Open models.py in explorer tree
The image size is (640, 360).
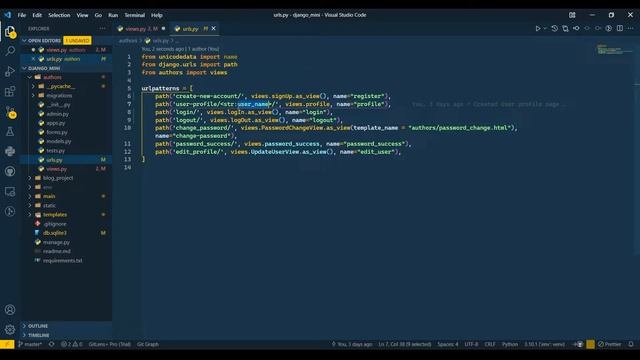click(x=66, y=141)
